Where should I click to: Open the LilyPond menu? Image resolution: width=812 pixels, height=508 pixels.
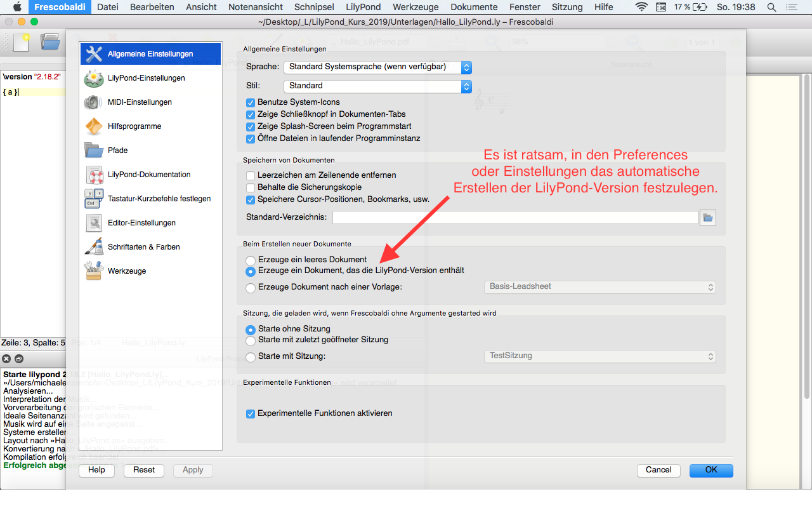[363, 7]
